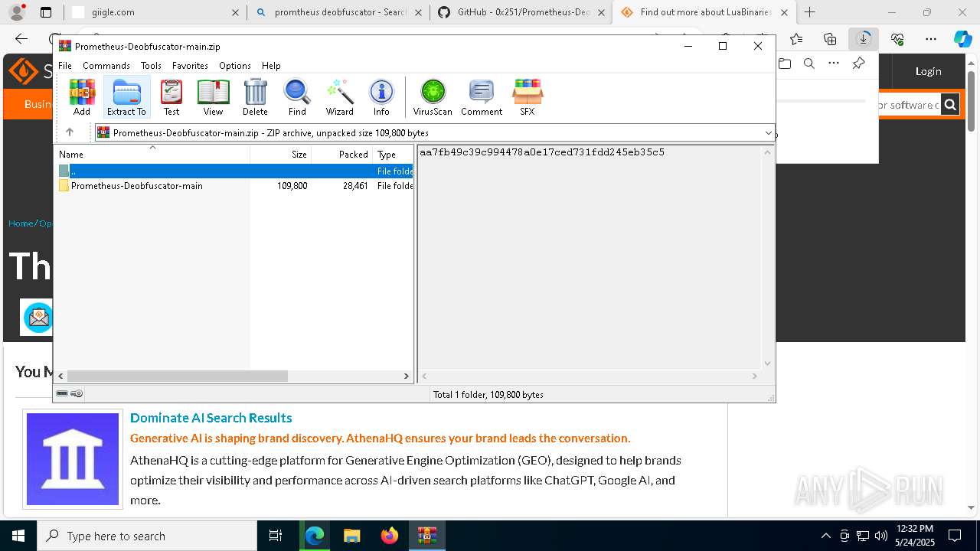Select the parent folder '..' row

pyautogui.click(x=234, y=171)
